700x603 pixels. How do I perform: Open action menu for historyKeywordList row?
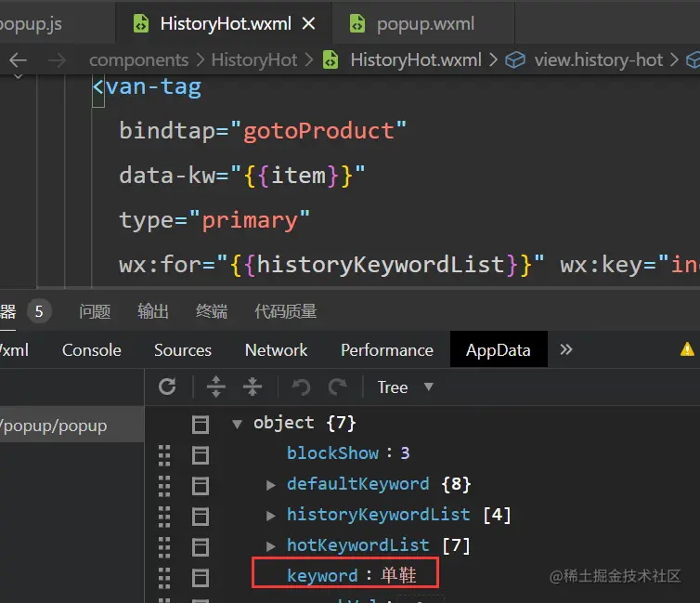pos(201,517)
